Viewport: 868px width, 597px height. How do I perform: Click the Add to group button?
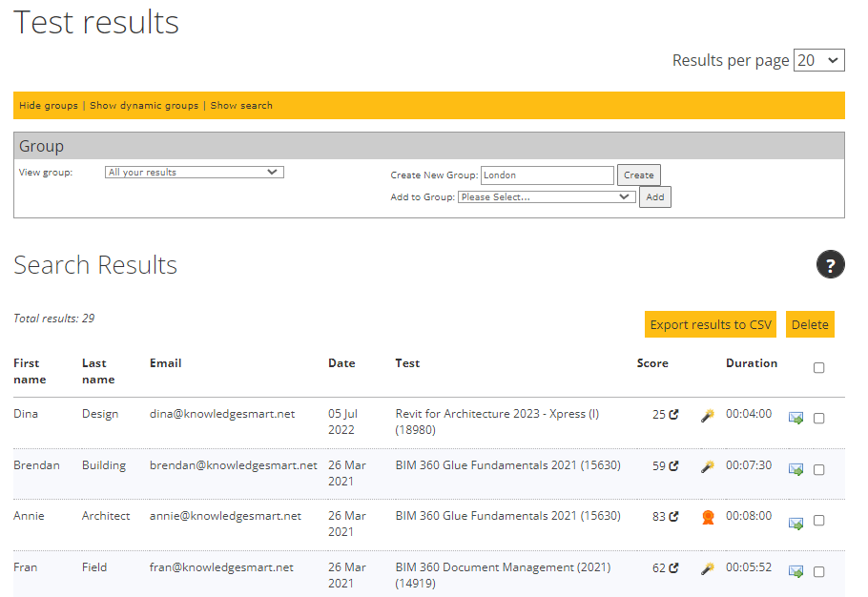pos(655,197)
